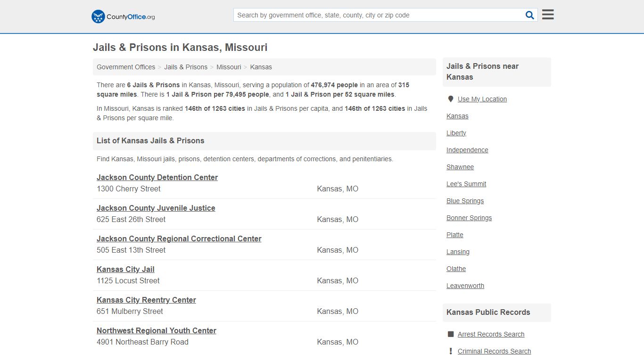Open the hamburger menu
Image resolution: width=644 pixels, height=362 pixels.
tap(548, 15)
